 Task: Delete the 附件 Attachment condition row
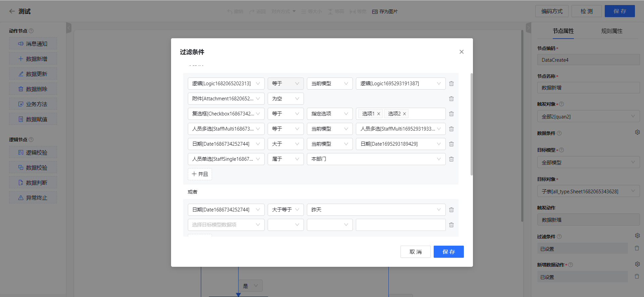[x=451, y=99]
